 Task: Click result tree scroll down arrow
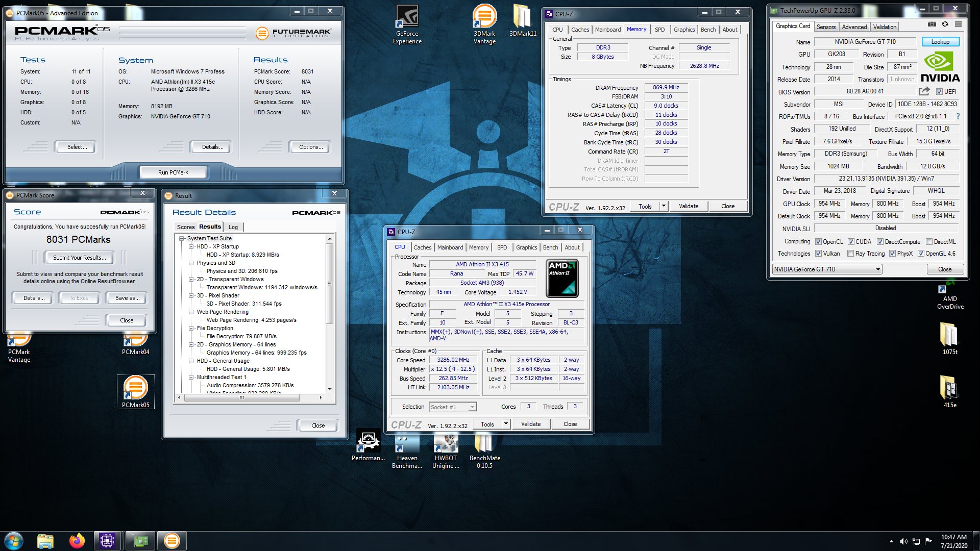coord(329,389)
